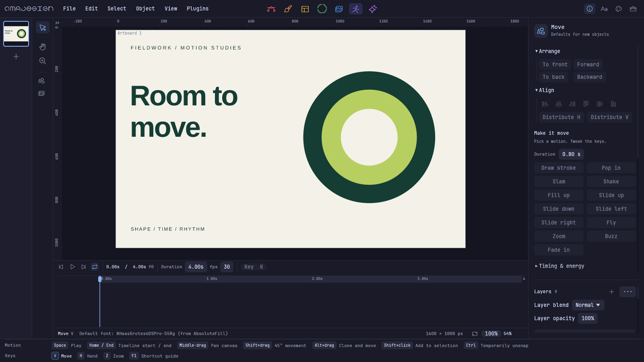Image resolution: width=644 pixels, height=362 pixels.
Task: Select the image tool in left toolbar
Action: coord(41,93)
